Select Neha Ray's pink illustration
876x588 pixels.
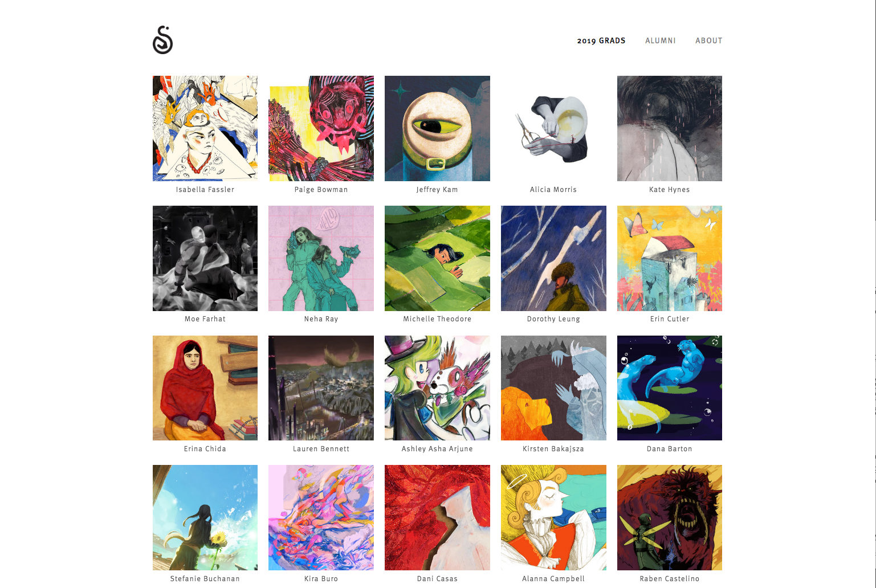(x=321, y=258)
